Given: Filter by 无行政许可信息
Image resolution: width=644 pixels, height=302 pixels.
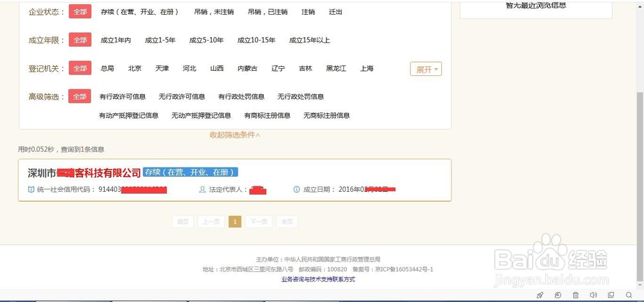Looking at the screenshot, I should click(182, 97).
